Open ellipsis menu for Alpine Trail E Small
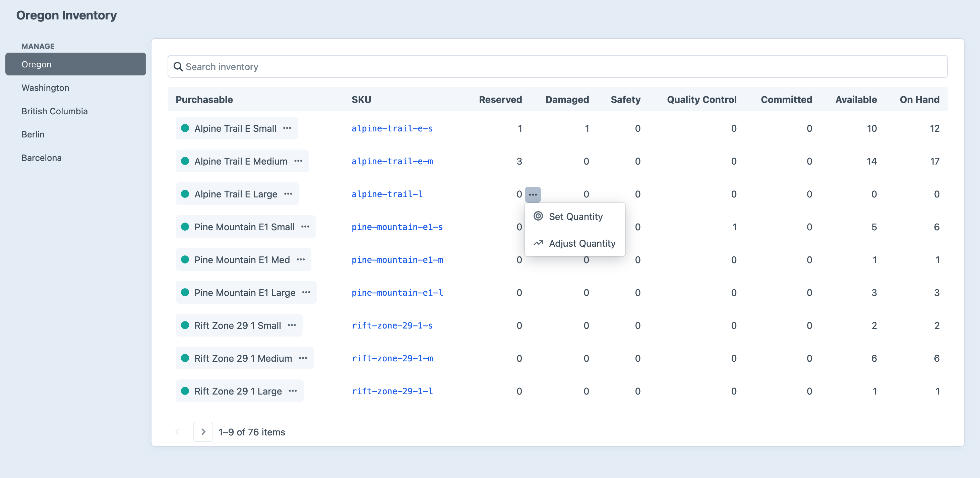The width and height of the screenshot is (980, 478). (287, 128)
